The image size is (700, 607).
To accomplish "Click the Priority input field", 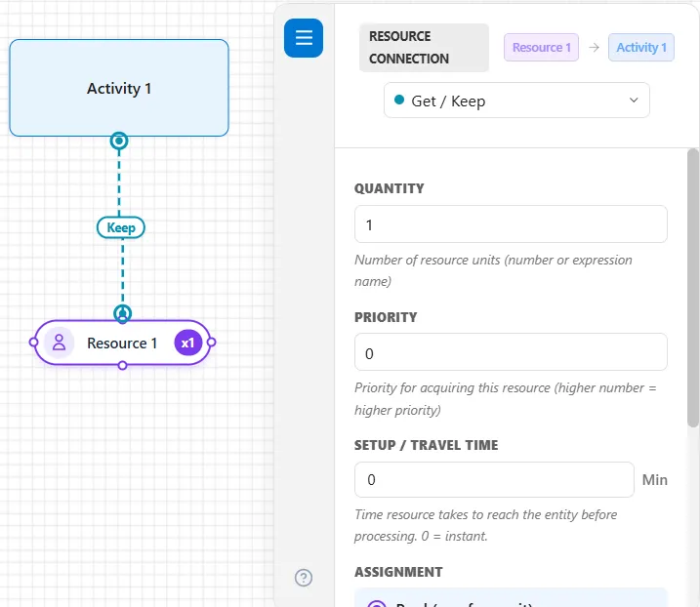I will (511, 352).
